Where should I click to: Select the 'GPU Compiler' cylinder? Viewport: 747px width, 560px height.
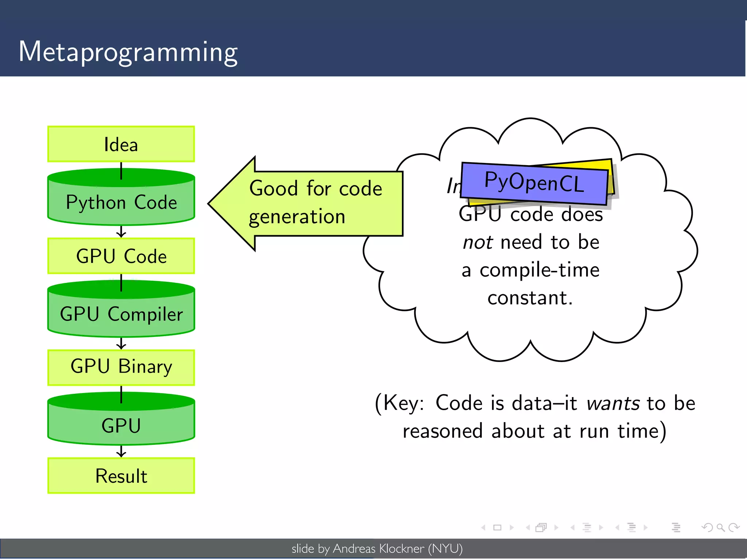[121, 309]
